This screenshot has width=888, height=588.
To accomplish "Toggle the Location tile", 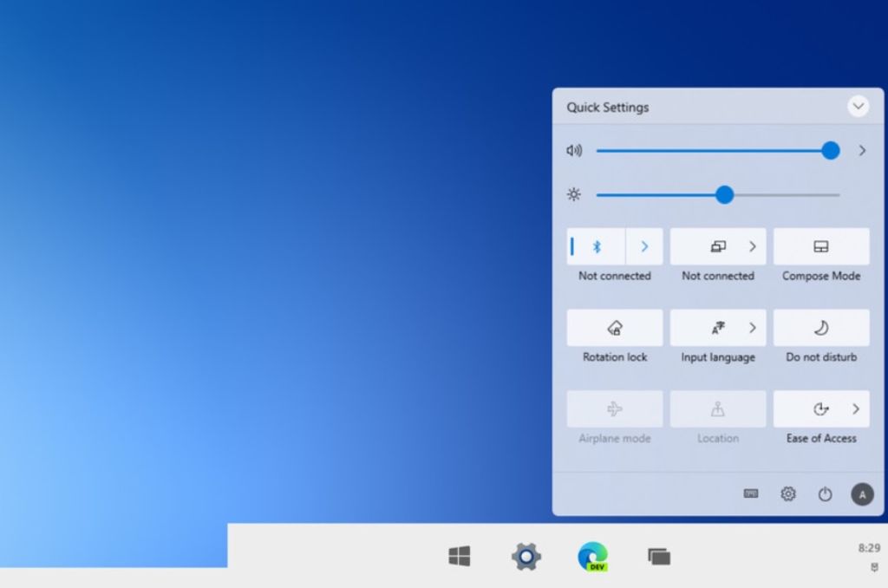I will pyautogui.click(x=717, y=408).
